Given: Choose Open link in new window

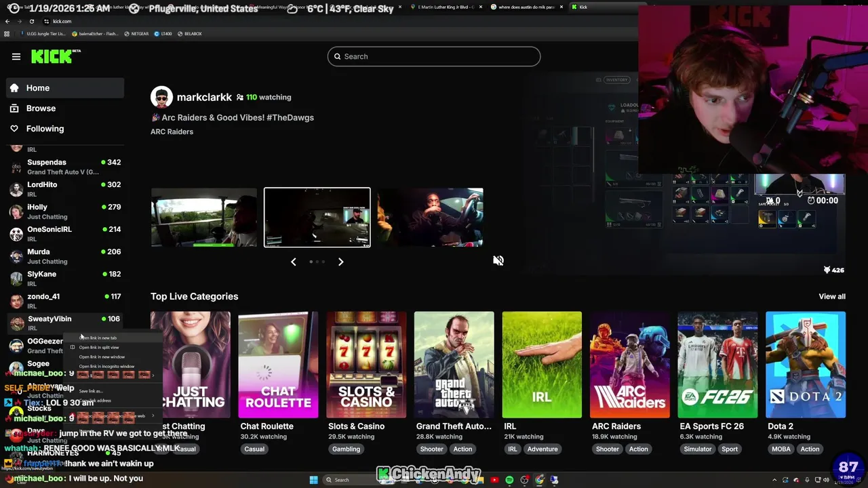Looking at the screenshot, I should (112, 357).
